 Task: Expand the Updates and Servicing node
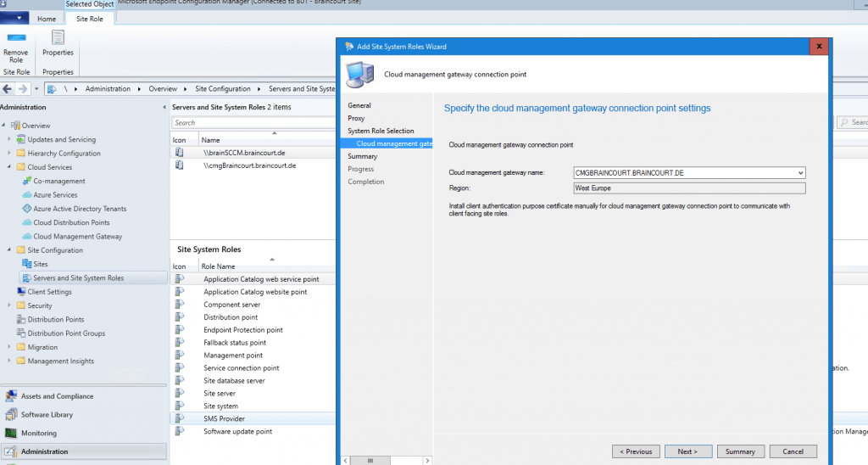(8, 139)
